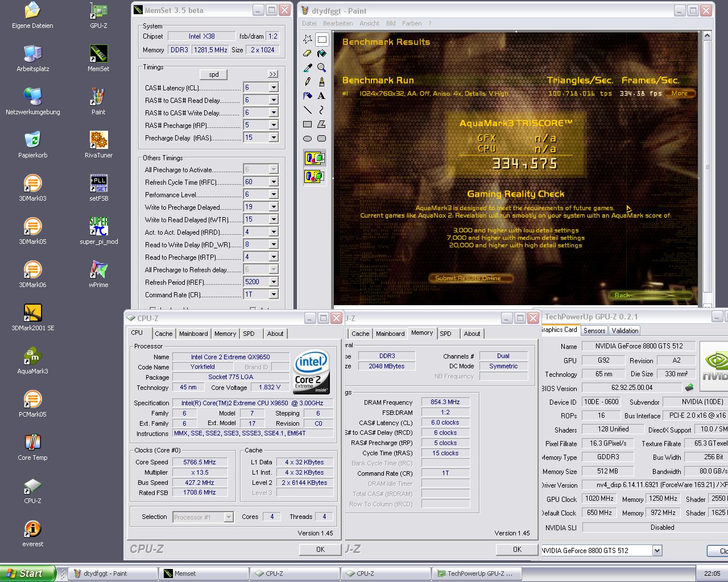Click the Core Speed value field in CPU-Z

click(x=200, y=462)
